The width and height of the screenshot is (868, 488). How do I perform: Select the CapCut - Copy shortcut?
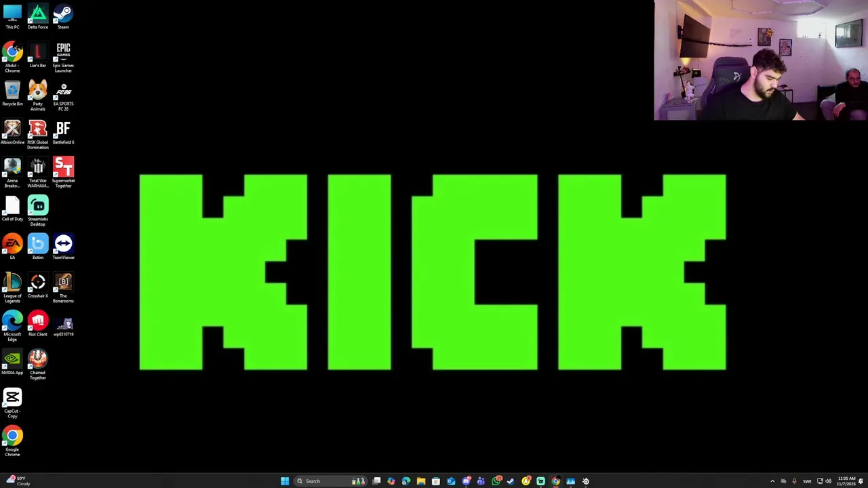(x=12, y=403)
